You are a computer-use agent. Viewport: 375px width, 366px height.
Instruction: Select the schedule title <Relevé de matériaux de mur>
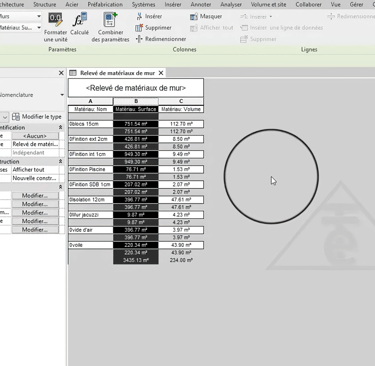(x=136, y=88)
